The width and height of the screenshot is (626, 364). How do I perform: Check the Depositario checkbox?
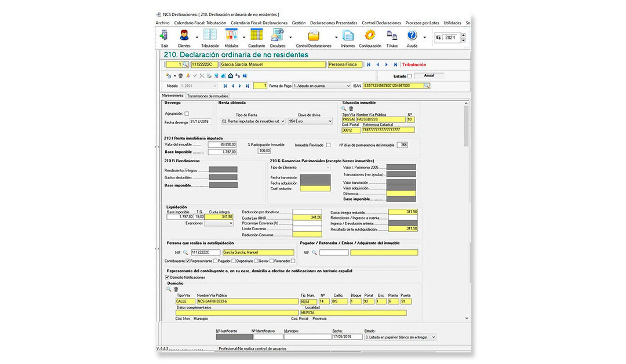point(256,261)
